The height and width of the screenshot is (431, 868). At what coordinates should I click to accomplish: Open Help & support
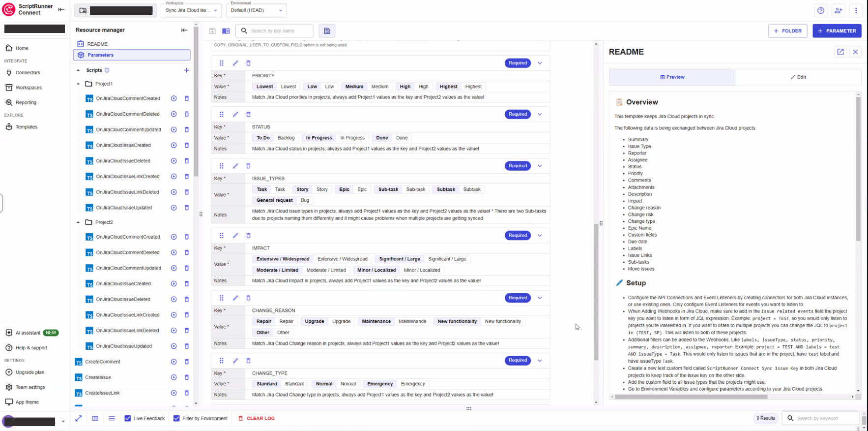point(31,348)
